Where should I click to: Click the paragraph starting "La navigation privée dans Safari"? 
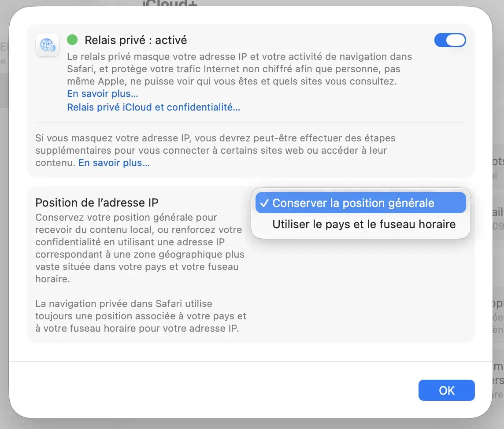(x=141, y=316)
